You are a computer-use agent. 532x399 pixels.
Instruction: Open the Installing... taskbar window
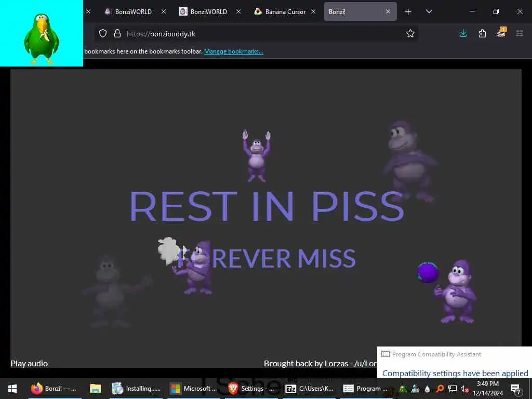pos(137,389)
